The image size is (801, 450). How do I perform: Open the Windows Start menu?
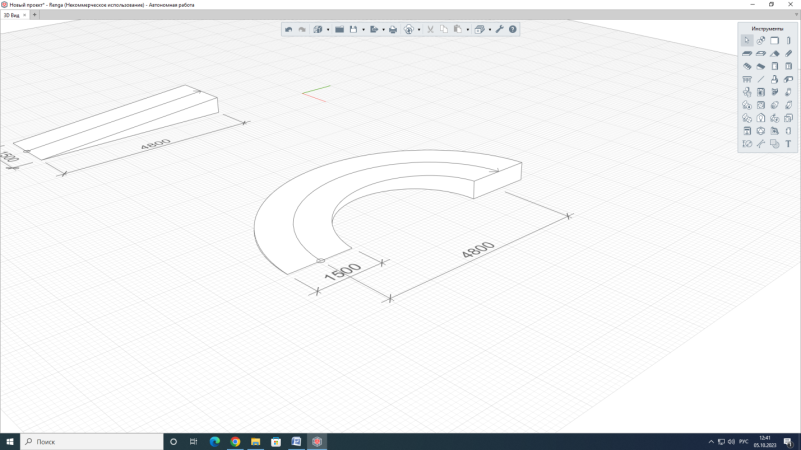(x=10, y=441)
